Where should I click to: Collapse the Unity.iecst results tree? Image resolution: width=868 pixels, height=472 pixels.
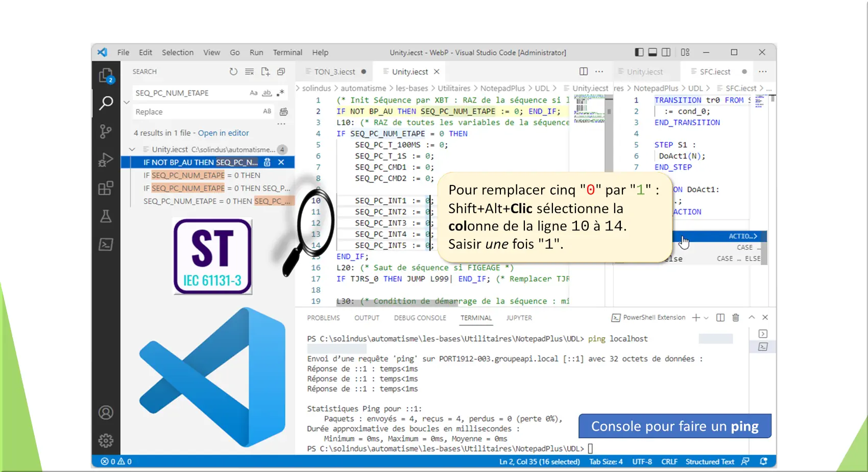132,150
